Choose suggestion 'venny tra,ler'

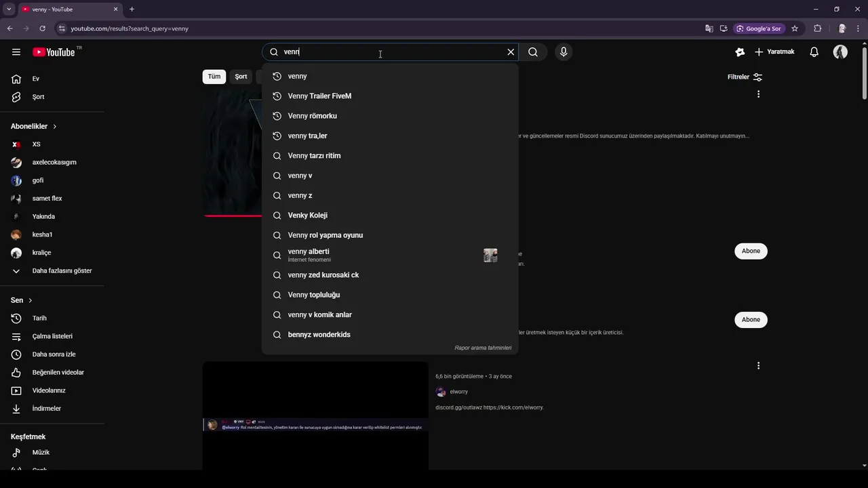[390, 136]
